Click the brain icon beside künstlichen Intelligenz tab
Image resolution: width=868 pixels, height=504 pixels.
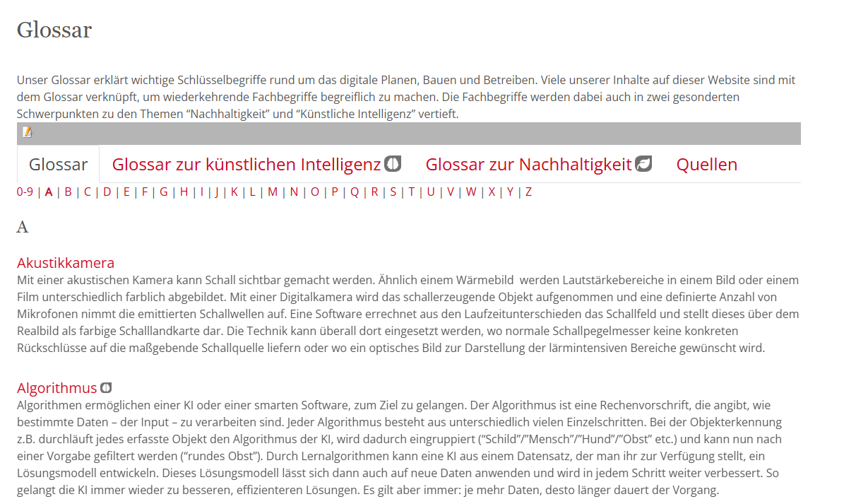(393, 164)
